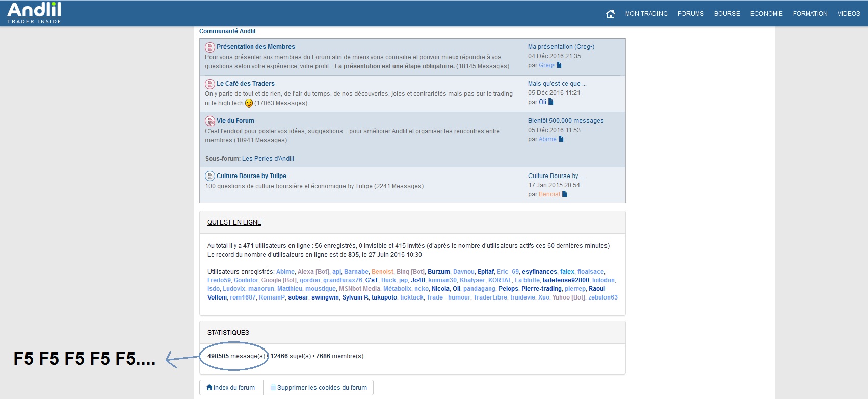Viewport: 868px width, 399px height.
Task: Click the winking smiley in Café des Traders description
Action: pos(249,103)
